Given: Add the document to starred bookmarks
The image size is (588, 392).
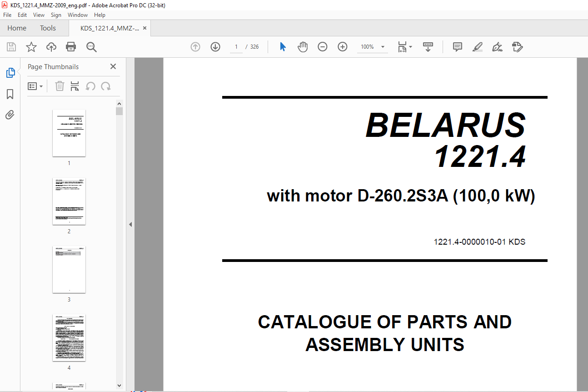Looking at the screenshot, I should (31, 47).
